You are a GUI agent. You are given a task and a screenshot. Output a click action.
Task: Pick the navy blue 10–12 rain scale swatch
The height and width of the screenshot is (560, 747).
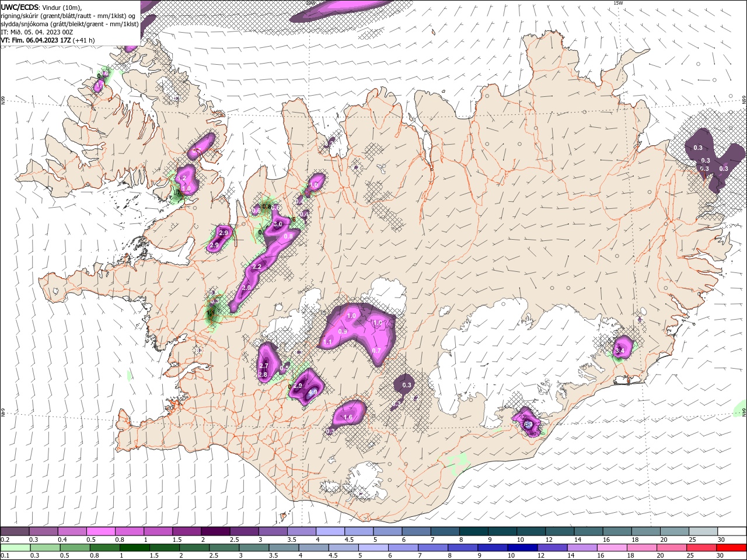tap(522, 548)
